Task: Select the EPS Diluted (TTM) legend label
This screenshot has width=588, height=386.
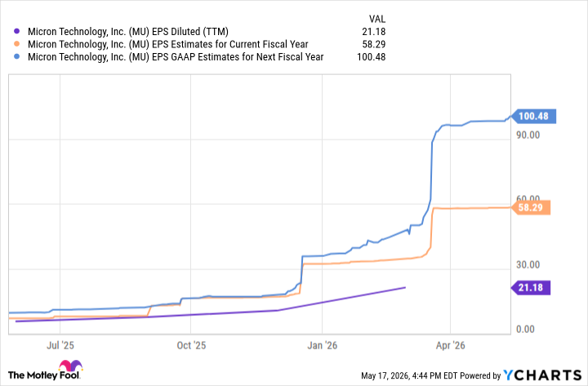Action: pyautogui.click(x=128, y=32)
